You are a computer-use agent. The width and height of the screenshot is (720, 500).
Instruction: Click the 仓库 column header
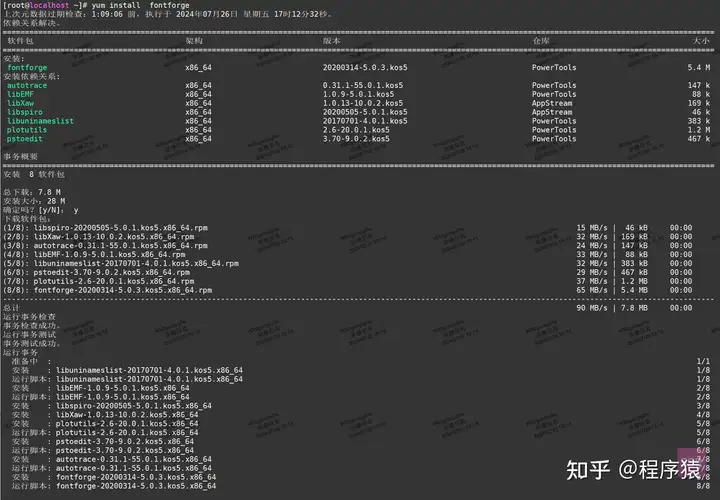[540, 40]
